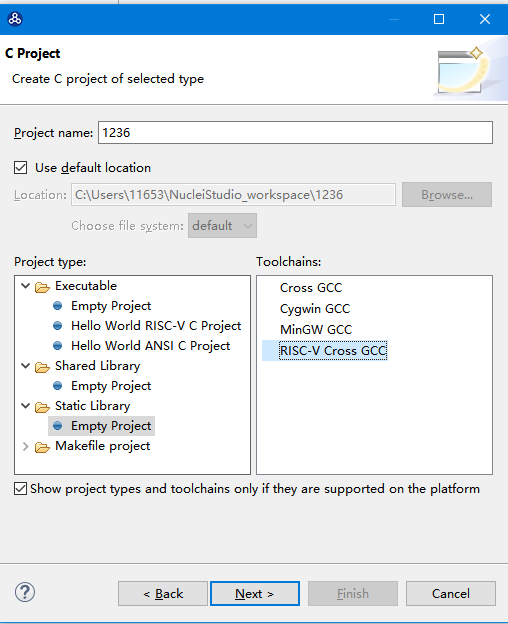Collapse the Executable tree node

coord(25,286)
